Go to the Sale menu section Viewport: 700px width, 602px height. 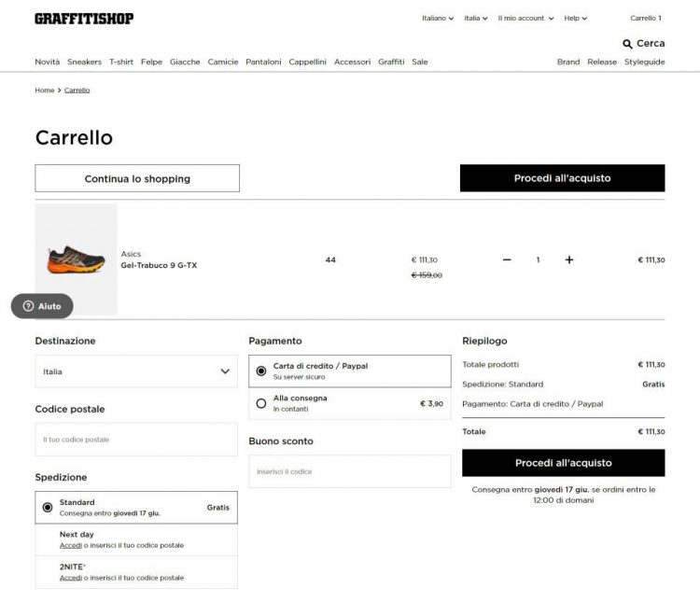(x=420, y=62)
